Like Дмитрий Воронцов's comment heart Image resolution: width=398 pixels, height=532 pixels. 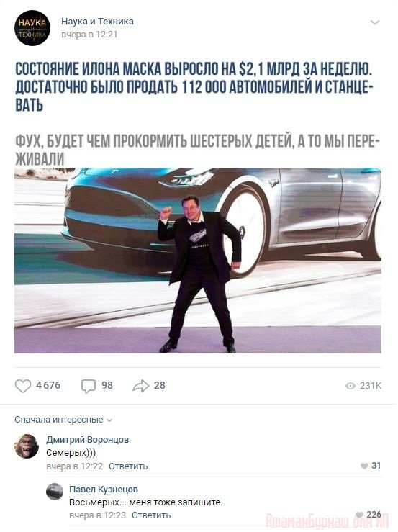click(x=364, y=466)
